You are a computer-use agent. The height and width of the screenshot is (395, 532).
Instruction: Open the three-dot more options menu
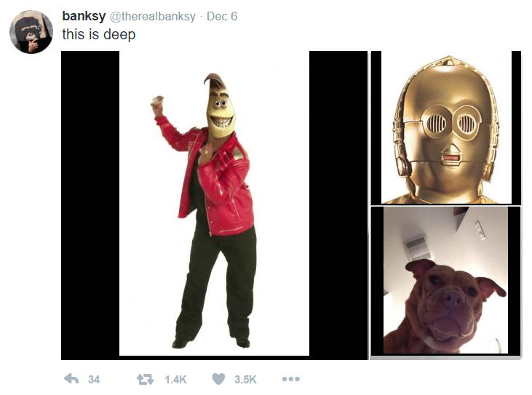point(291,379)
